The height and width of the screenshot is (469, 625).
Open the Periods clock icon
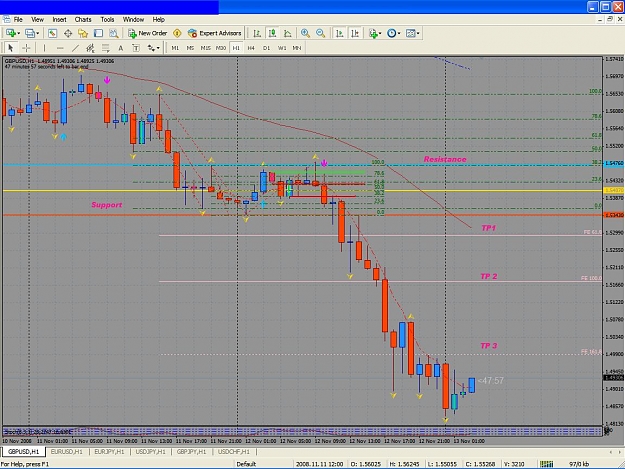391,33
